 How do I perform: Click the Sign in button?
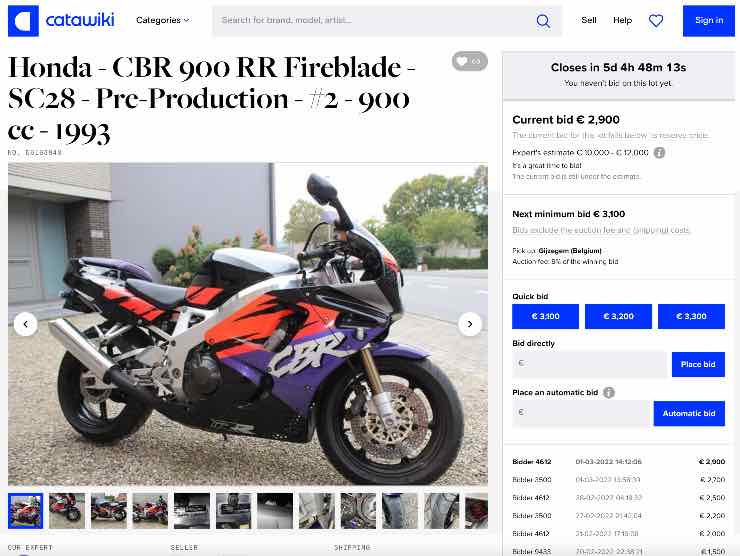pyautogui.click(x=708, y=21)
